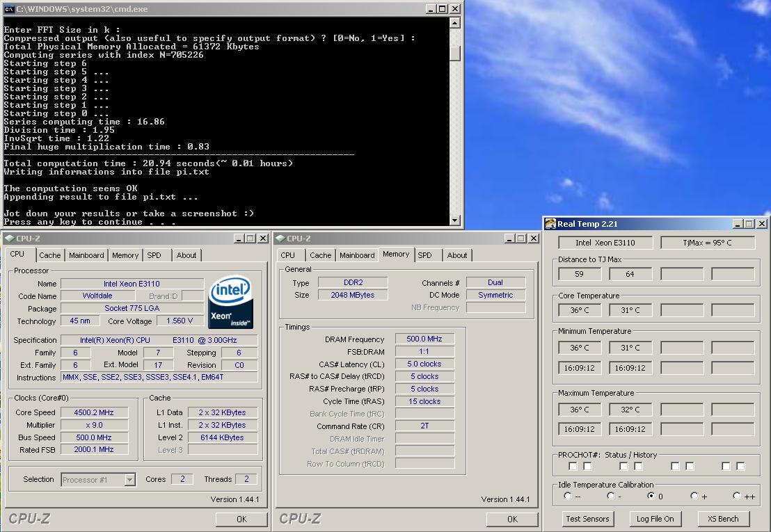Viewport: 771px width, 532px height.
Task: Click the Intel Xeon inside logo
Action: coord(231,301)
